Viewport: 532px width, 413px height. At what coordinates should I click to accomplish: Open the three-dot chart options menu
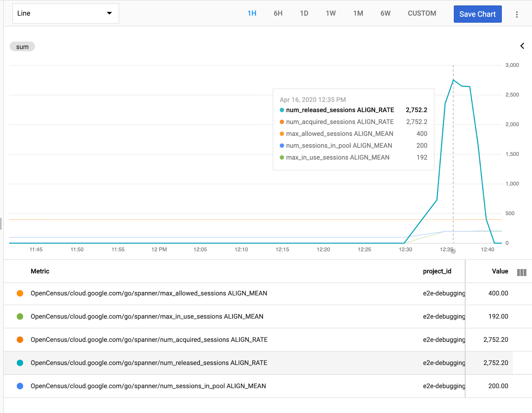(x=516, y=14)
